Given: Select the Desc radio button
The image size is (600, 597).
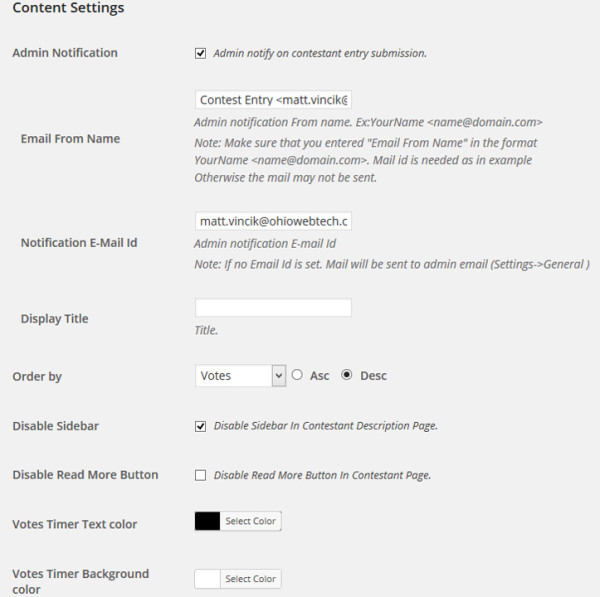Looking at the screenshot, I should point(346,375).
